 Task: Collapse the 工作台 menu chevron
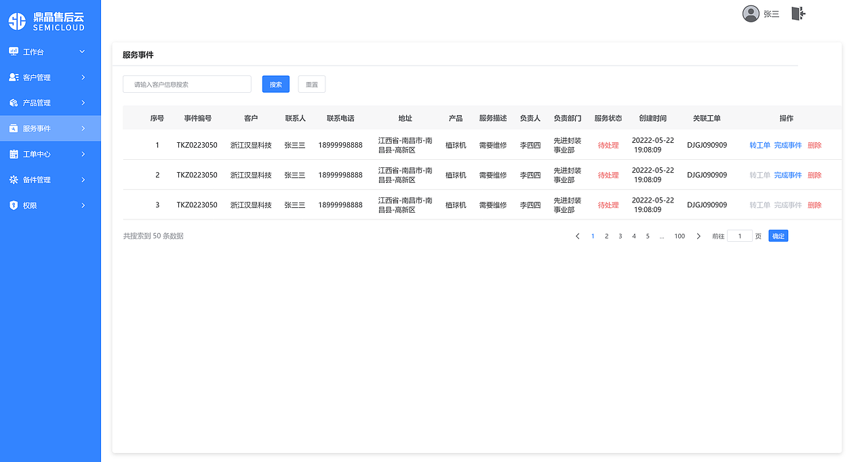pyautogui.click(x=83, y=51)
